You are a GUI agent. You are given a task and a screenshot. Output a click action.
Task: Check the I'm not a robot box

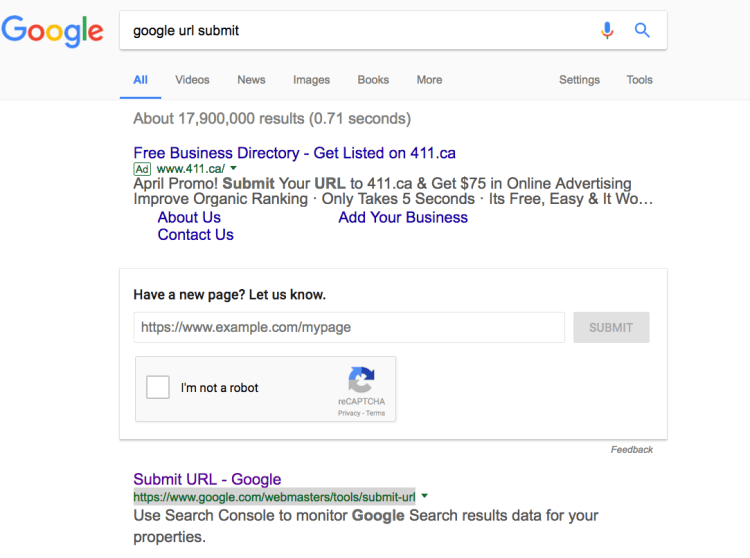158,388
